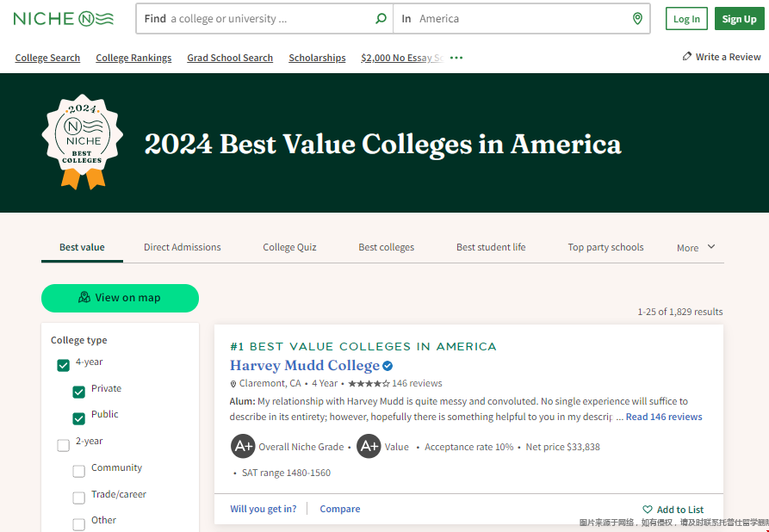Click the Compare link for Harvey Mudd
Image resolution: width=769 pixels, height=532 pixels.
click(340, 509)
